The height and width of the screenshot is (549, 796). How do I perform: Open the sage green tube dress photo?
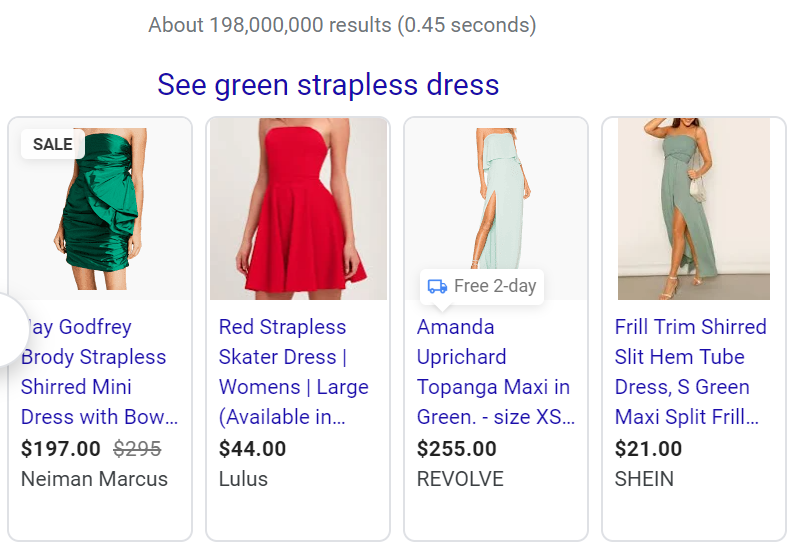[x=693, y=210]
